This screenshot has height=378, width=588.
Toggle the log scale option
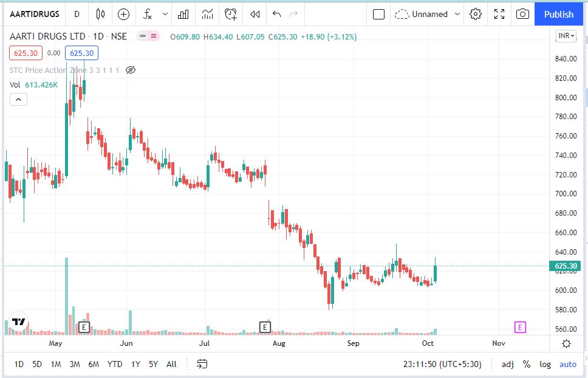(x=545, y=364)
